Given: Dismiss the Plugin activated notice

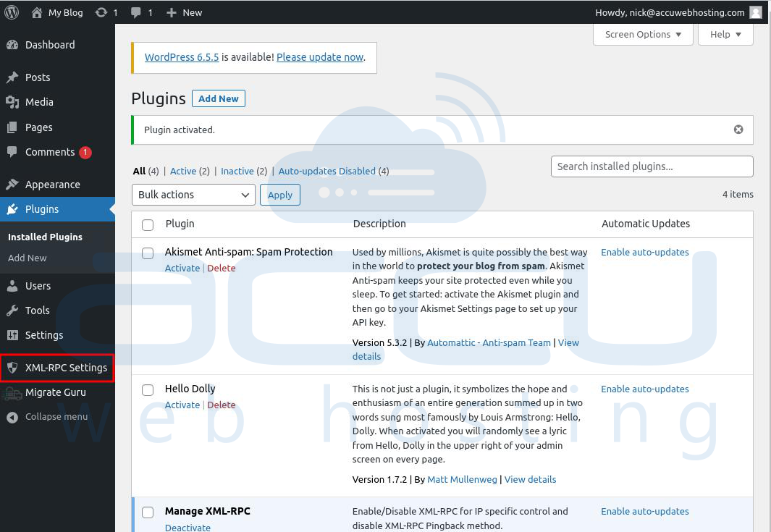Looking at the screenshot, I should pyautogui.click(x=738, y=130).
